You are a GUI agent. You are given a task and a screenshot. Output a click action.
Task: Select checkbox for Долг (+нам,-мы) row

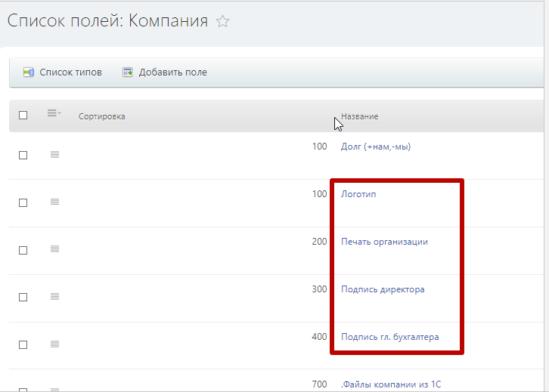point(23,155)
